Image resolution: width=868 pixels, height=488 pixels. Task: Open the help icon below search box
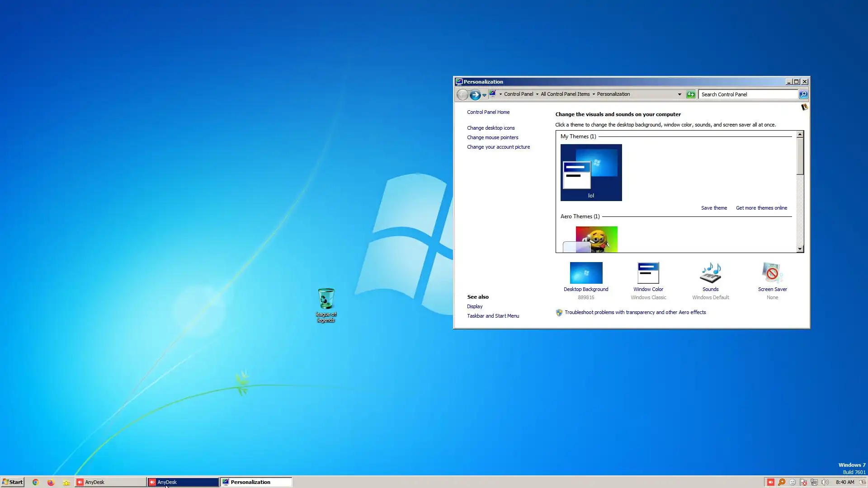(804, 107)
